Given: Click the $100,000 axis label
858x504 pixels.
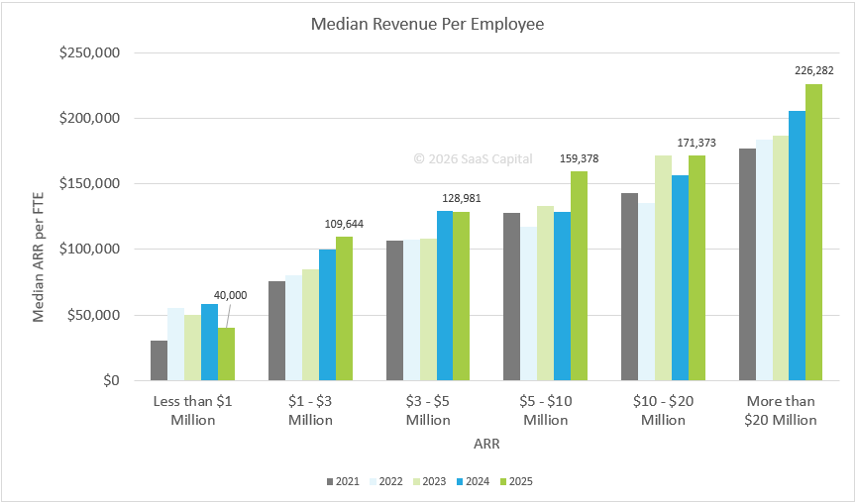Looking at the screenshot, I should (89, 250).
